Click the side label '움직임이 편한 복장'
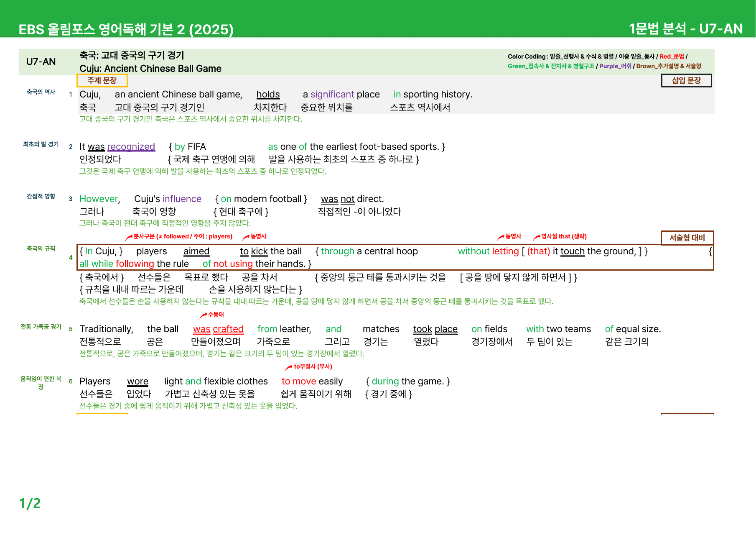756x535 pixels. click(41, 383)
